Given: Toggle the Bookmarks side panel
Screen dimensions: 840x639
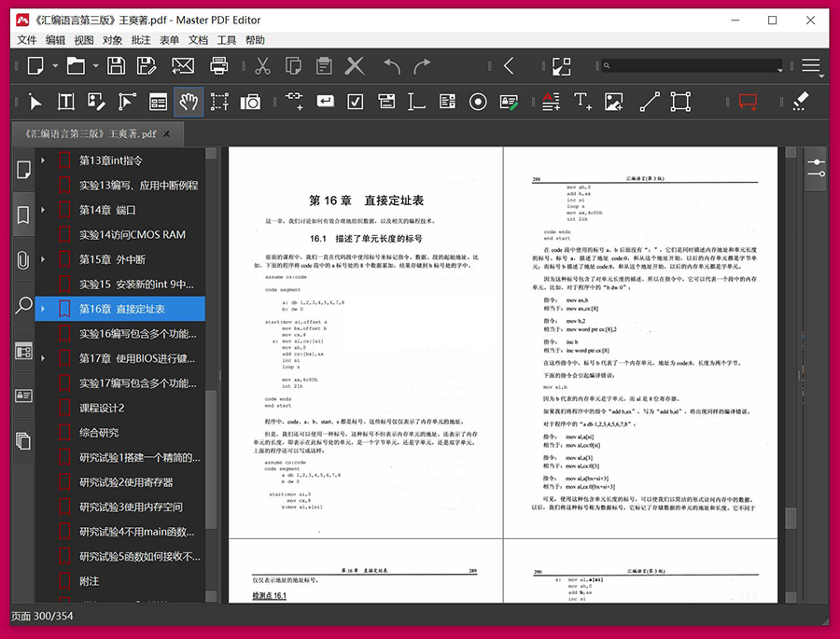Looking at the screenshot, I should point(23,215).
